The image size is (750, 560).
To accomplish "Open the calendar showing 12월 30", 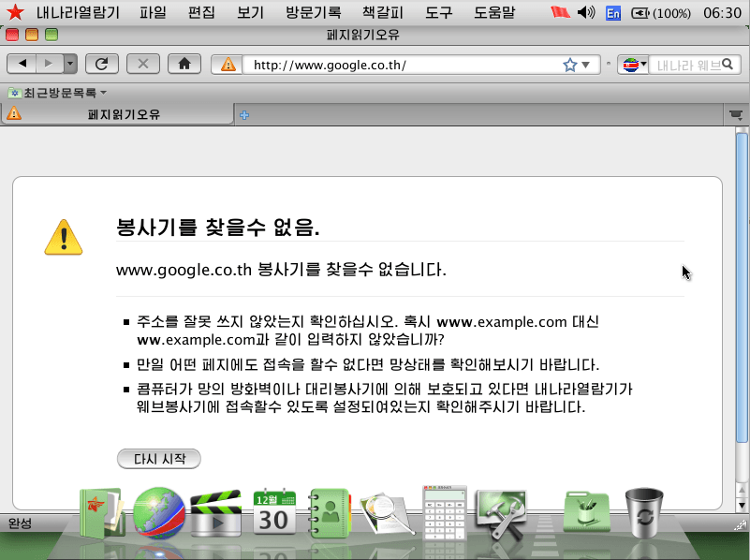I will click(274, 511).
